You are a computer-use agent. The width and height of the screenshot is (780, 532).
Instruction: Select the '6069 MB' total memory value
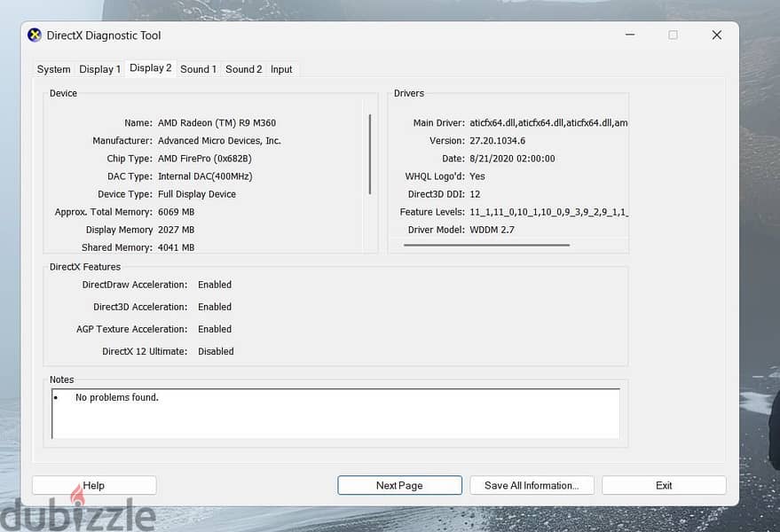point(176,212)
